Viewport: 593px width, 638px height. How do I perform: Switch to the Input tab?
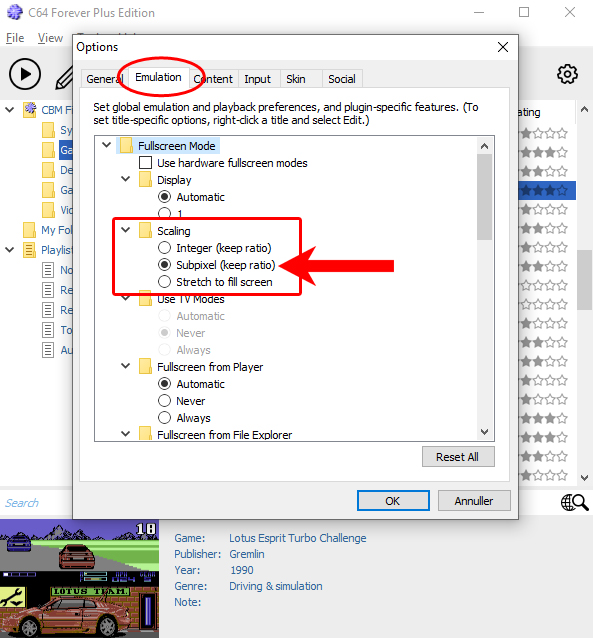(258, 79)
